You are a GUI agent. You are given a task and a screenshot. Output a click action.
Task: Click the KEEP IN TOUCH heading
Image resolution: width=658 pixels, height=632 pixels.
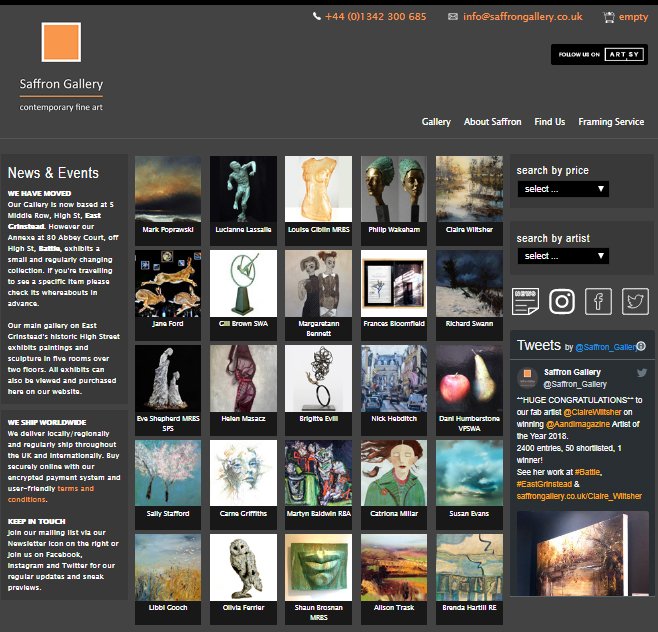coord(37,521)
